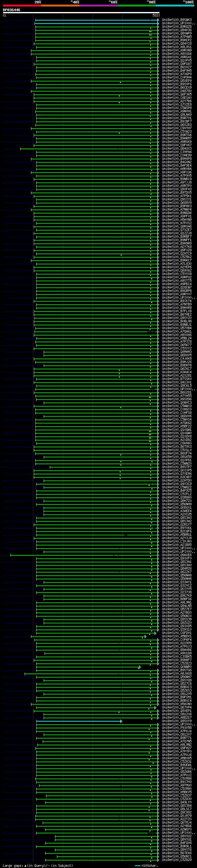Image resolution: width=197 pixels, height=868 pixels.
Task: Select hit UniRef100_Q1ZZJ8
Action: 177,233
